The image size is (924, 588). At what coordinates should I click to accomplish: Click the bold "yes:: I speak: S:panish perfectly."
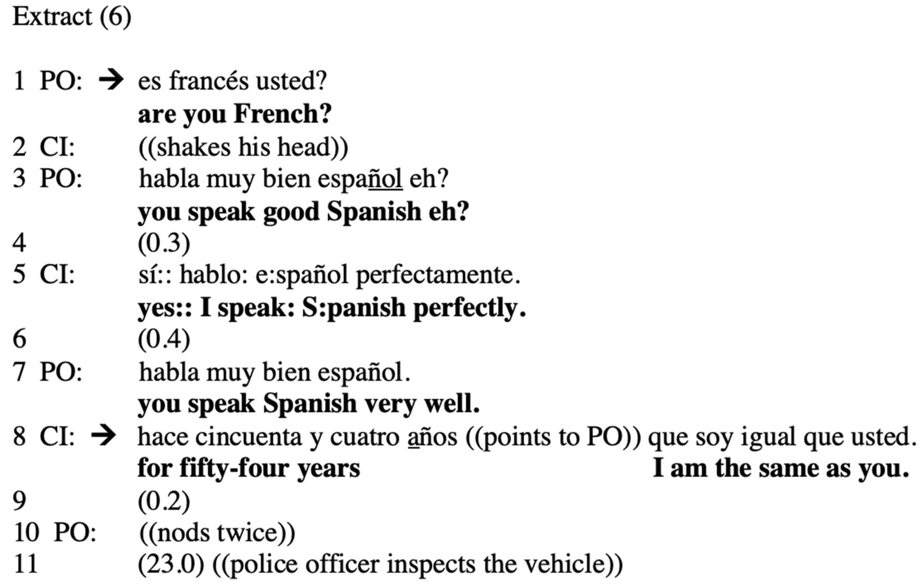pyautogui.click(x=332, y=308)
